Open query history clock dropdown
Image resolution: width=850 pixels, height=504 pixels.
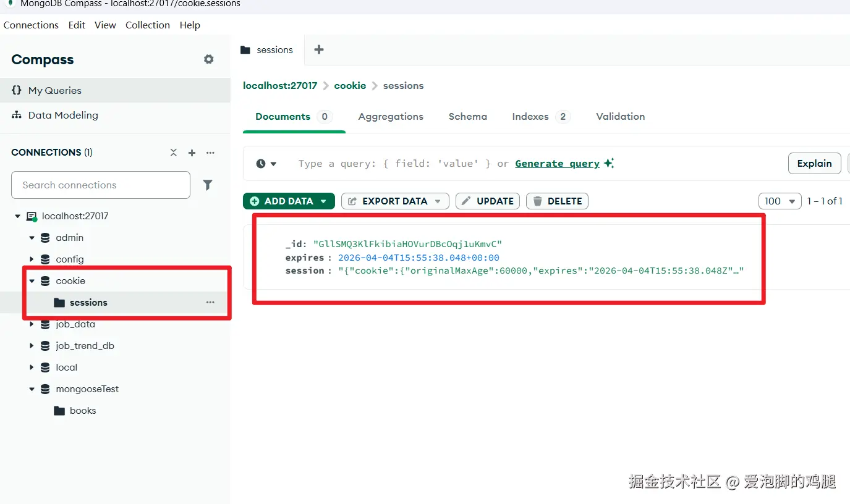tap(266, 164)
